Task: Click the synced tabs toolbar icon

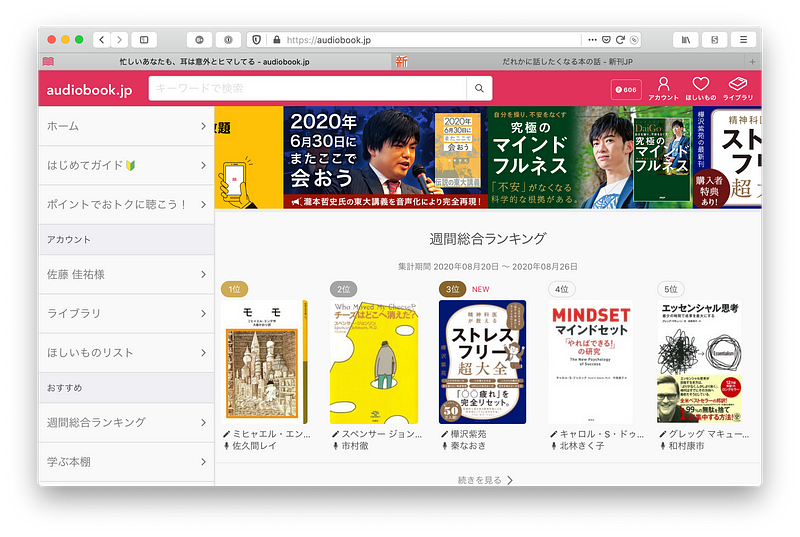Action: pos(715,40)
